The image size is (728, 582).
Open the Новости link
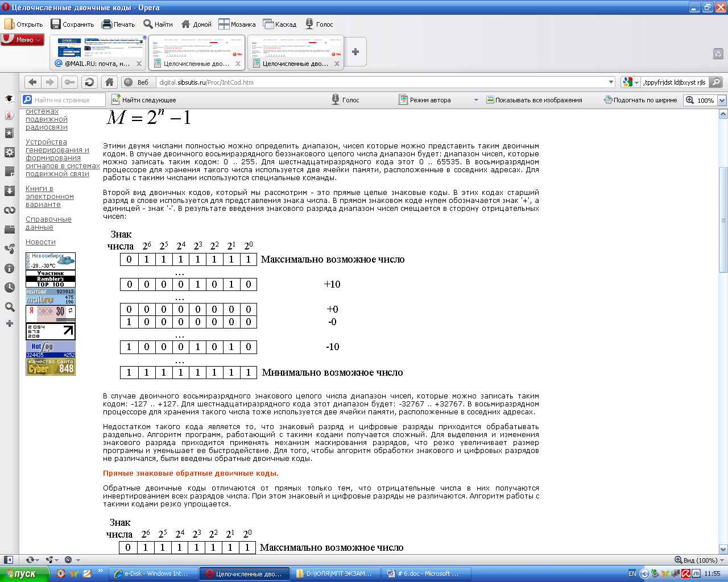click(40, 242)
